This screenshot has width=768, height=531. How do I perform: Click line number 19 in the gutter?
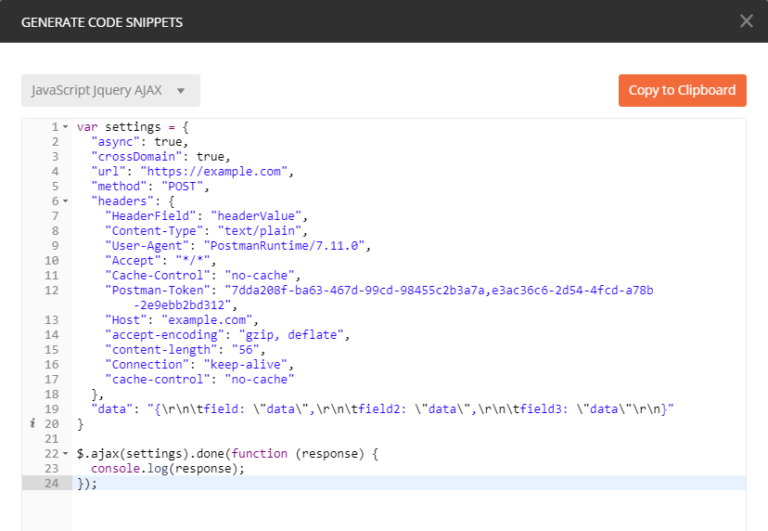click(x=52, y=409)
